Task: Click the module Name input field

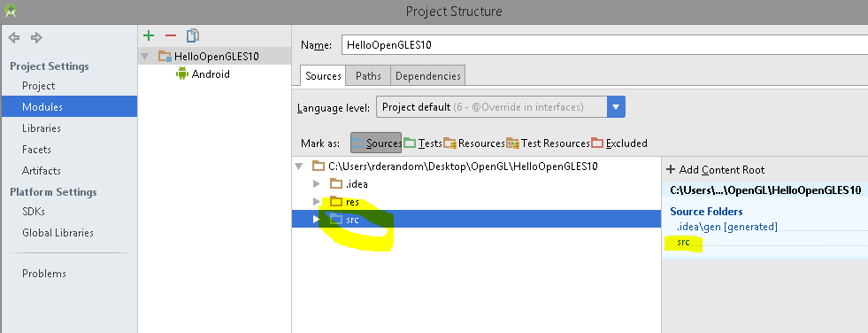Action: (605, 45)
